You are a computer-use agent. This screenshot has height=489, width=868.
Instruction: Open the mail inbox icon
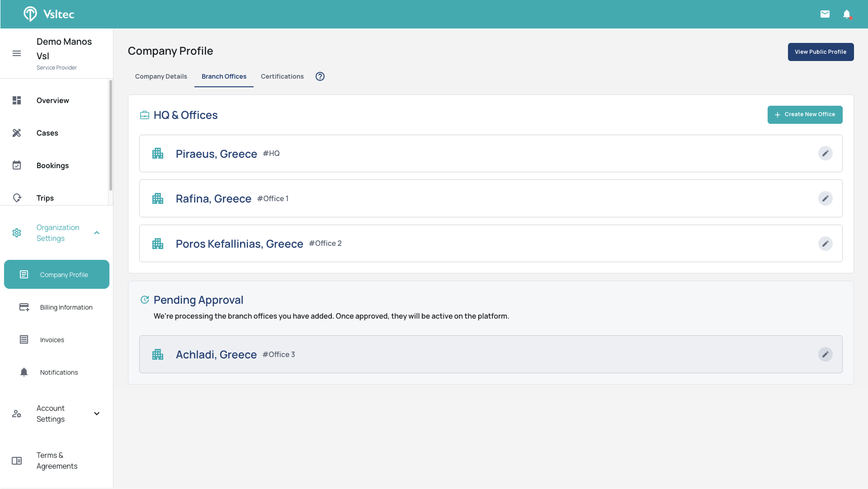(x=825, y=14)
